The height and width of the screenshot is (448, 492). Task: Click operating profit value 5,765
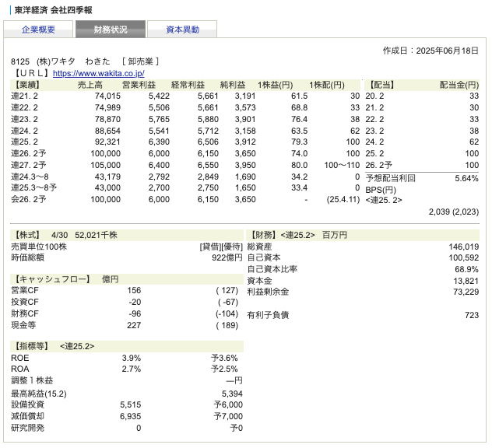[159, 119]
